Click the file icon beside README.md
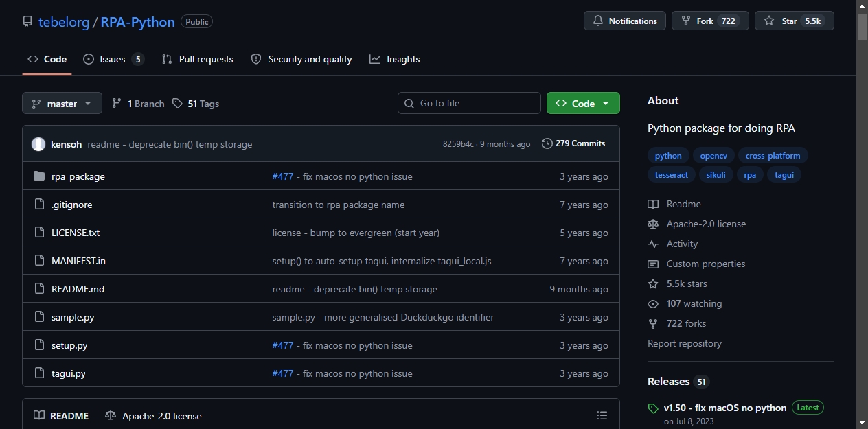This screenshot has width=868, height=429. (x=38, y=289)
